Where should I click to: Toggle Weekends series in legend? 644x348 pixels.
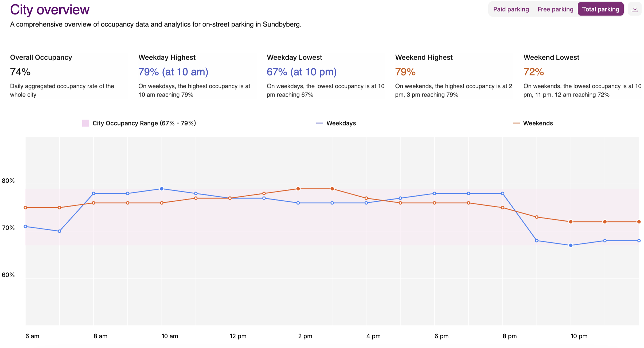click(x=533, y=123)
